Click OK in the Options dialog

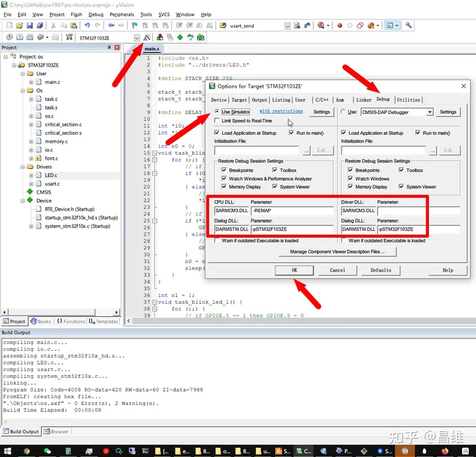[x=294, y=270]
